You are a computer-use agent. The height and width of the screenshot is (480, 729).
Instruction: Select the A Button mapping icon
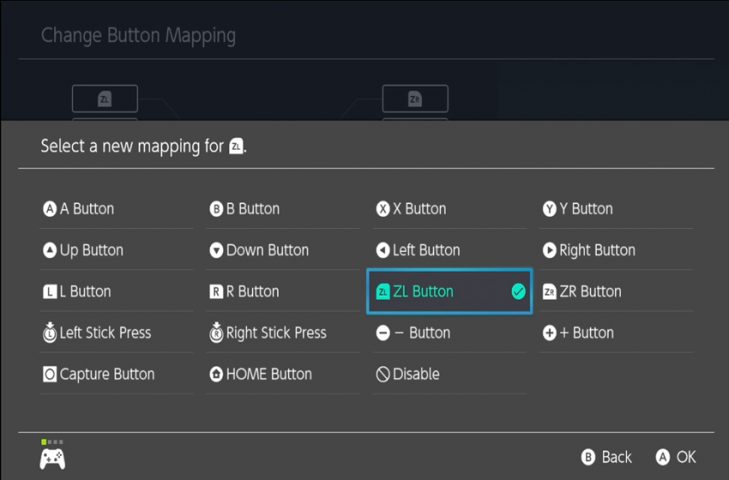click(50, 209)
